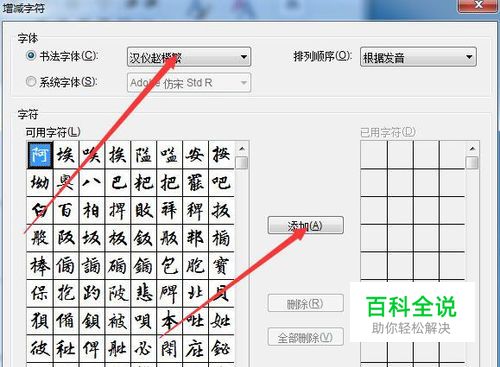Select the 书法字体 radio button
Viewport: 500px width, 367px height.
point(31,55)
